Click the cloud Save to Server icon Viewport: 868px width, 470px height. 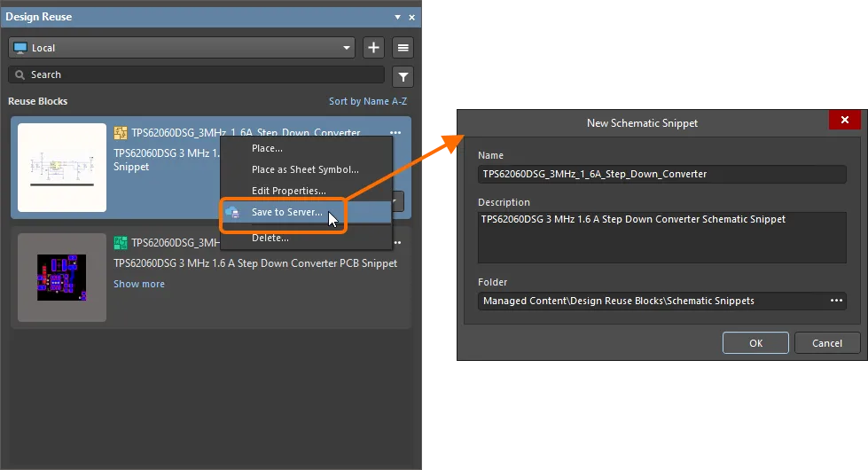232,212
